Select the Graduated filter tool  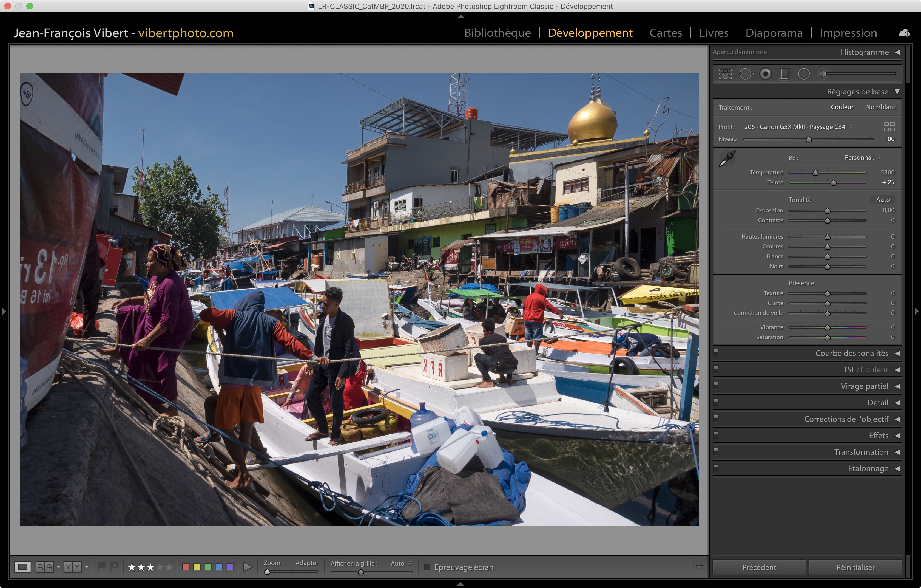coord(784,74)
